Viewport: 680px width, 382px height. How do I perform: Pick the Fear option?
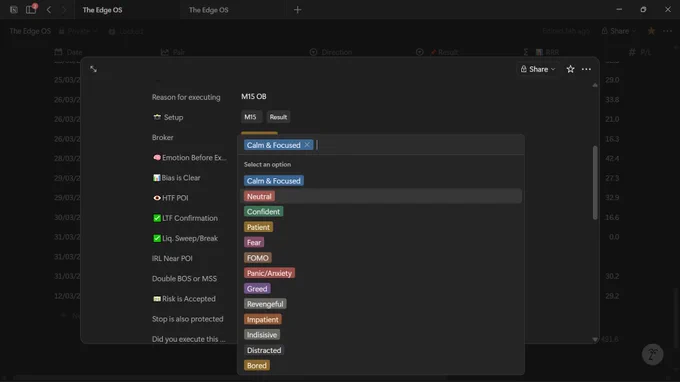[254, 242]
